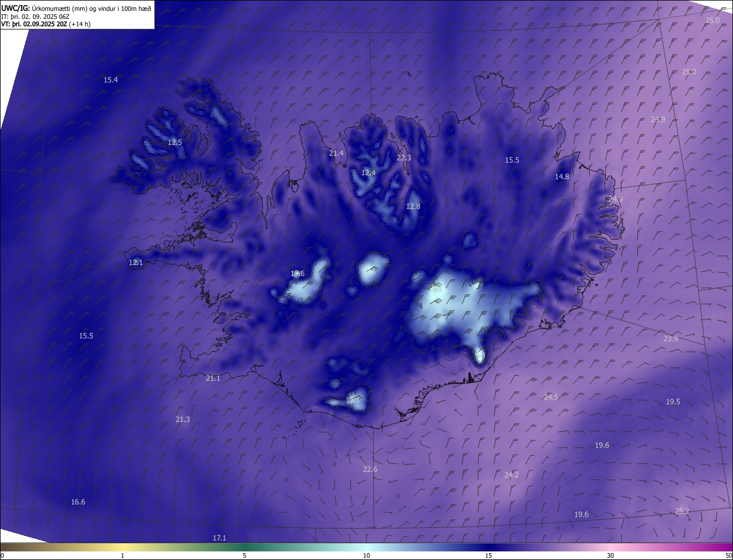The width and height of the screenshot is (733, 560).
Task: Click the 12.8 value label
Action: click(x=413, y=206)
